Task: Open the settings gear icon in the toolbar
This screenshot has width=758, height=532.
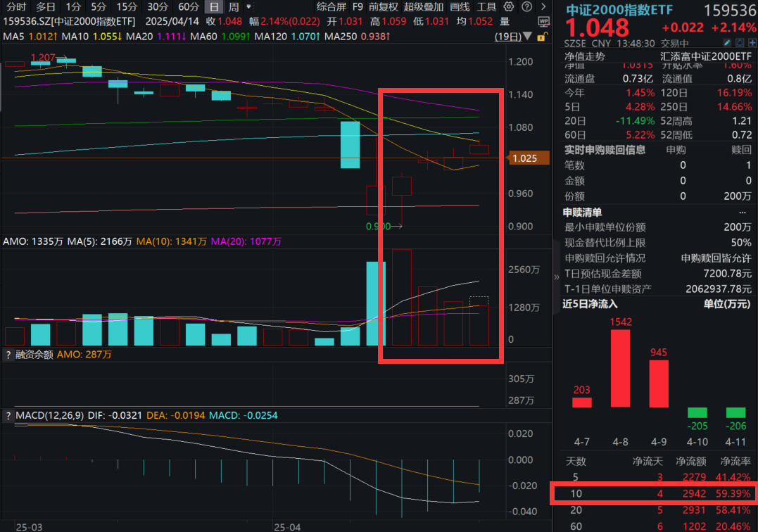Action: click(x=507, y=6)
